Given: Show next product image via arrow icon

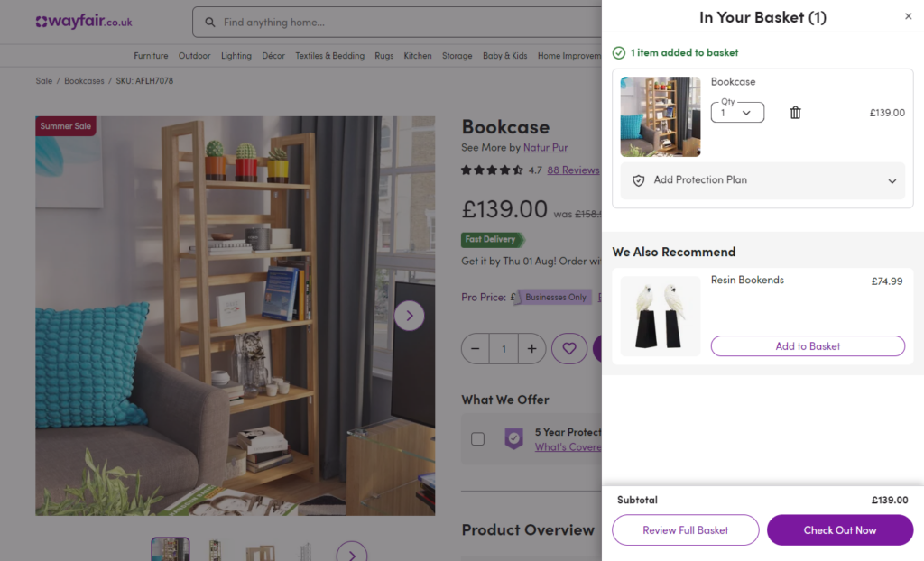Looking at the screenshot, I should [409, 315].
